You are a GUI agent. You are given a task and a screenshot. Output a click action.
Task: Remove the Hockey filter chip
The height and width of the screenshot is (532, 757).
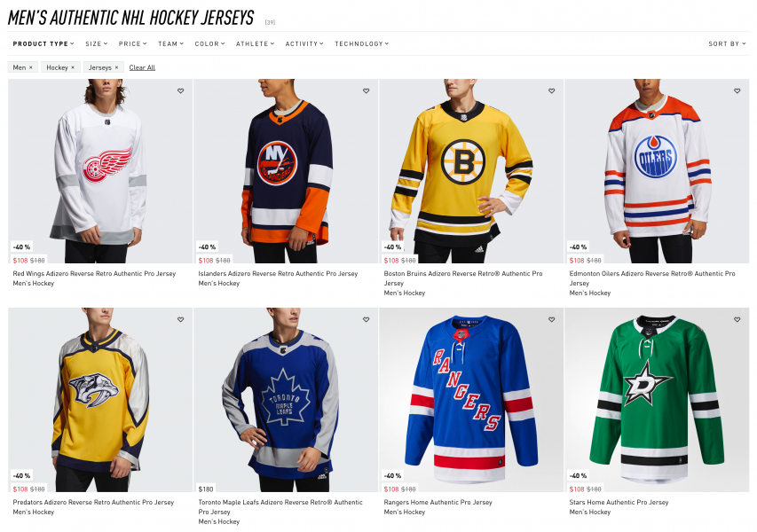73,67
